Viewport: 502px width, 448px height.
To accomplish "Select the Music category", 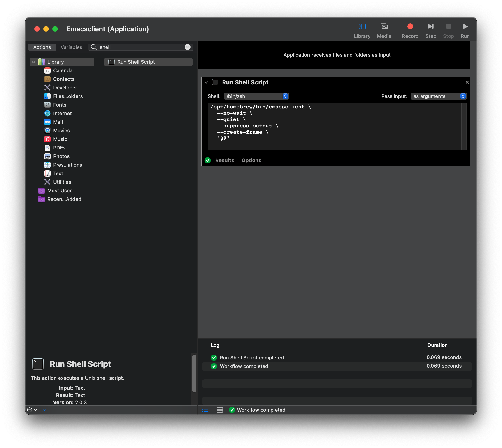I will (x=60, y=139).
